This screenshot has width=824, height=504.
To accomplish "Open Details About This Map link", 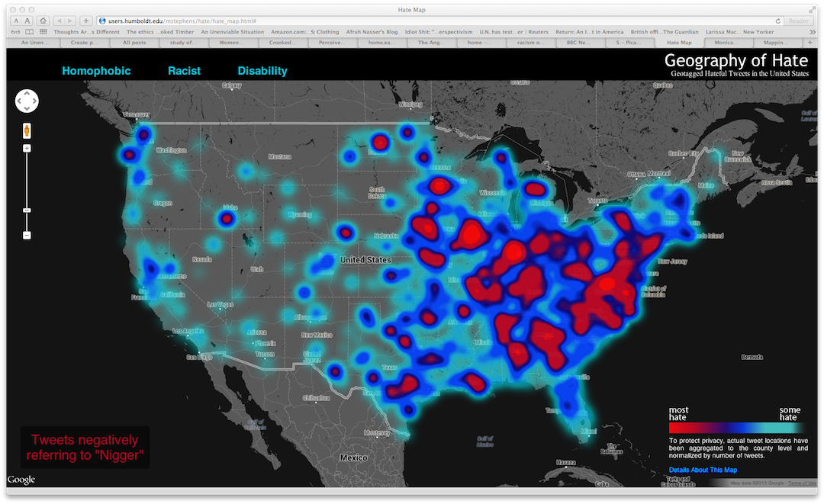I will pos(703,470).
